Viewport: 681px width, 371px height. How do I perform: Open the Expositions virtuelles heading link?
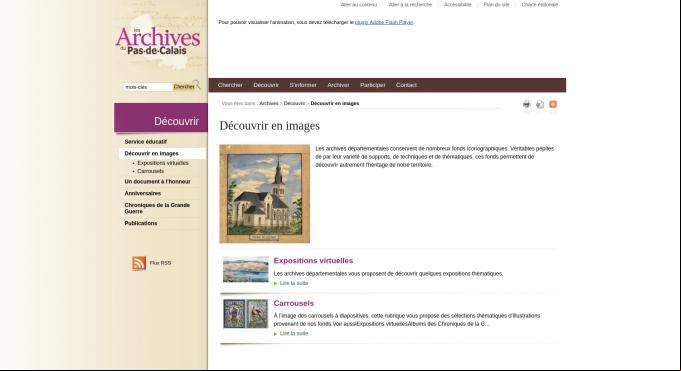tap(313, 261)
